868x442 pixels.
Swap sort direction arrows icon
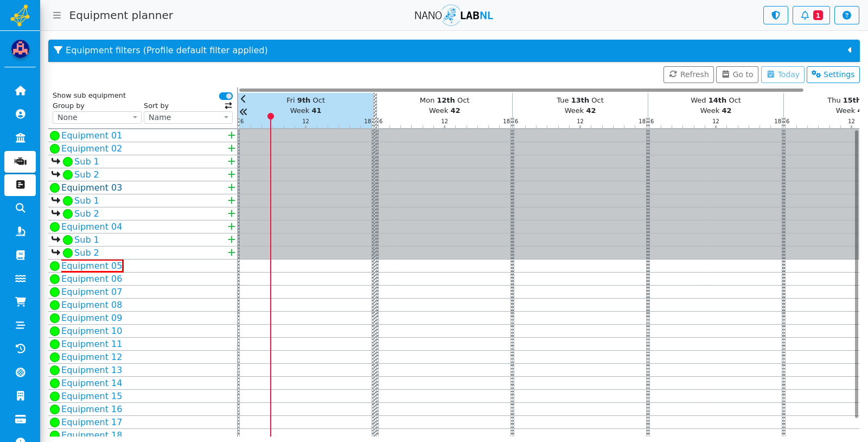228,105
